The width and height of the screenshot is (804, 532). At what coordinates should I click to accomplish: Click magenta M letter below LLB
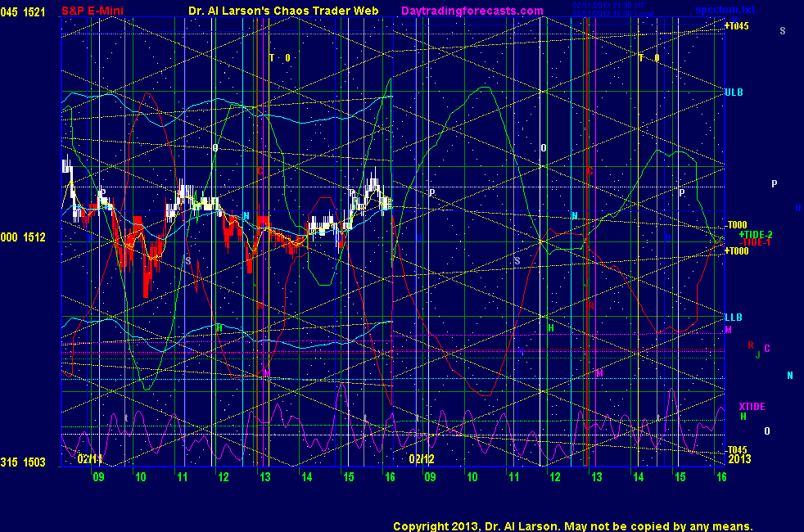(x=728, y=330)
